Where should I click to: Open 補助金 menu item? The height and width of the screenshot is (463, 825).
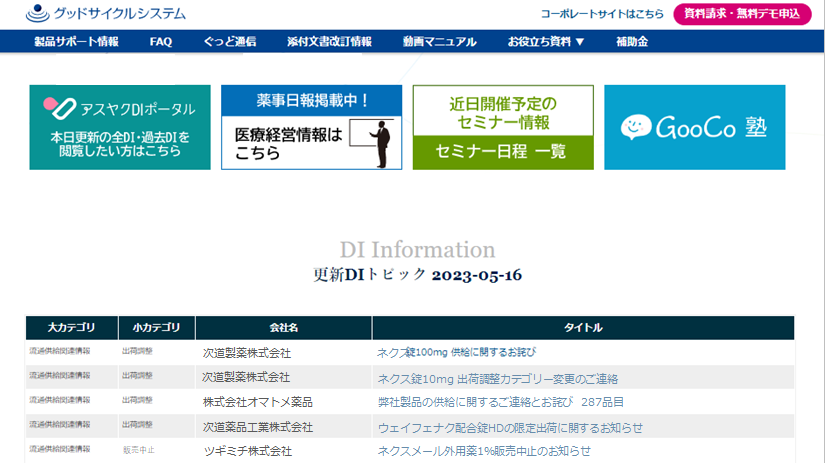632,42
